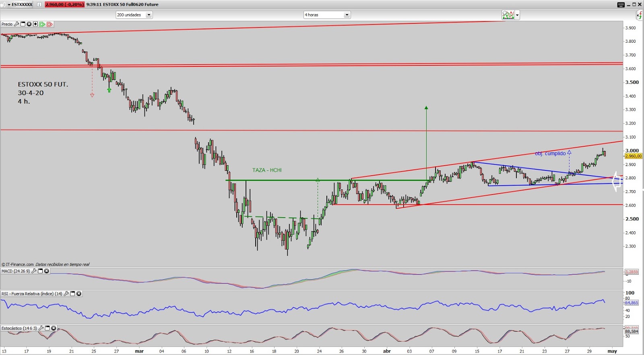This screenshot has height=355, width=644.
Task: Open the on-screen keyboard icon
Action: click(621, 4)
